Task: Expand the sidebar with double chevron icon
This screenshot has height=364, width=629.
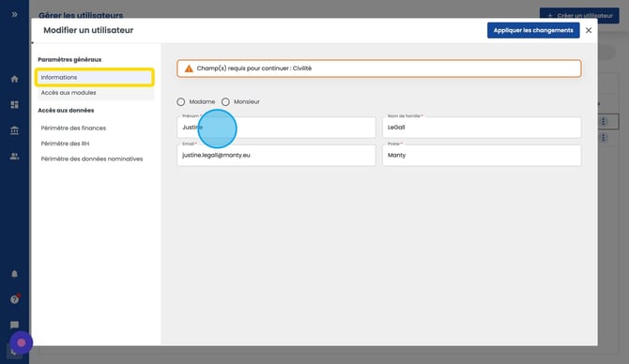Action: pyautogui.click(x=14, y=14)
